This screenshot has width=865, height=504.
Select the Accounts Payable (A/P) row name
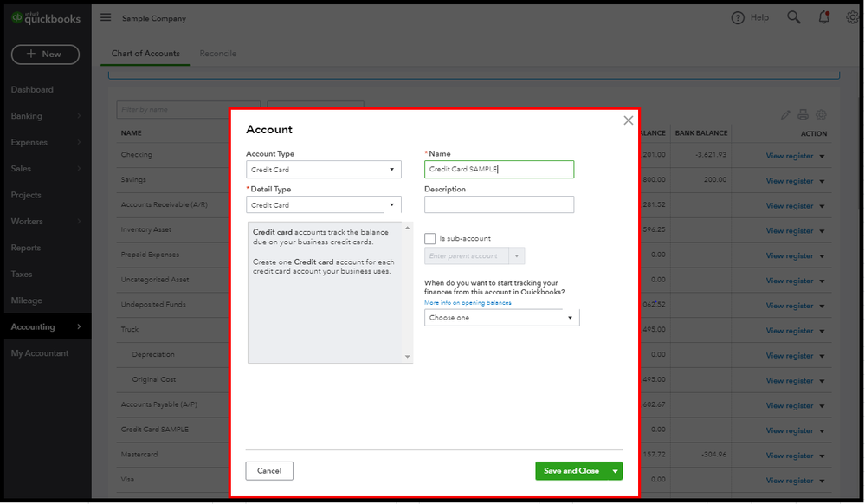[x=158, y=404]
